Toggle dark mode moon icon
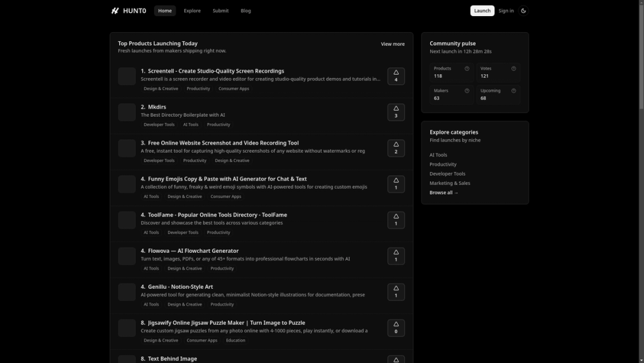 [523, 11]
